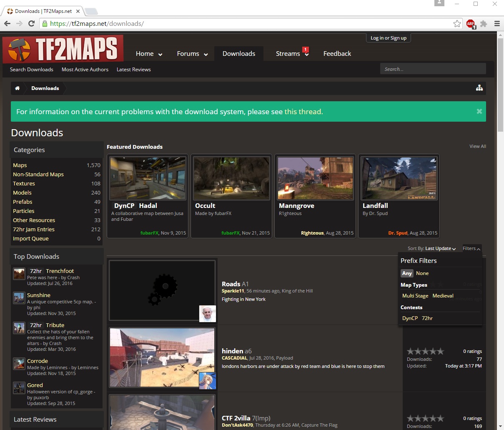Open the Chrome hamburger menu
The width and height of the screenshot is (504, 430).
(x=497, y=24)
